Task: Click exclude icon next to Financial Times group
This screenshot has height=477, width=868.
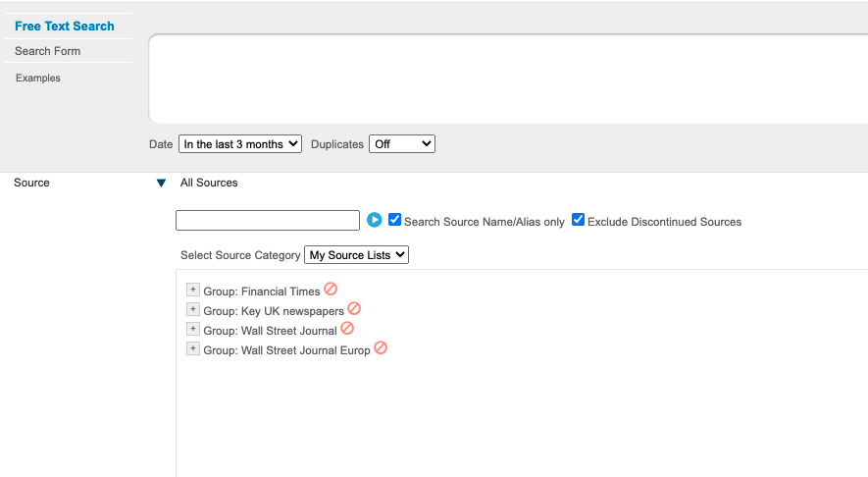Action: tap(331, 290)
